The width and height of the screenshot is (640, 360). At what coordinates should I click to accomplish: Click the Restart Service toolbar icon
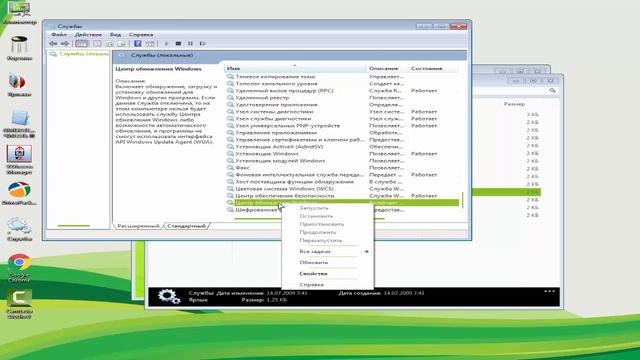point(202,43)
